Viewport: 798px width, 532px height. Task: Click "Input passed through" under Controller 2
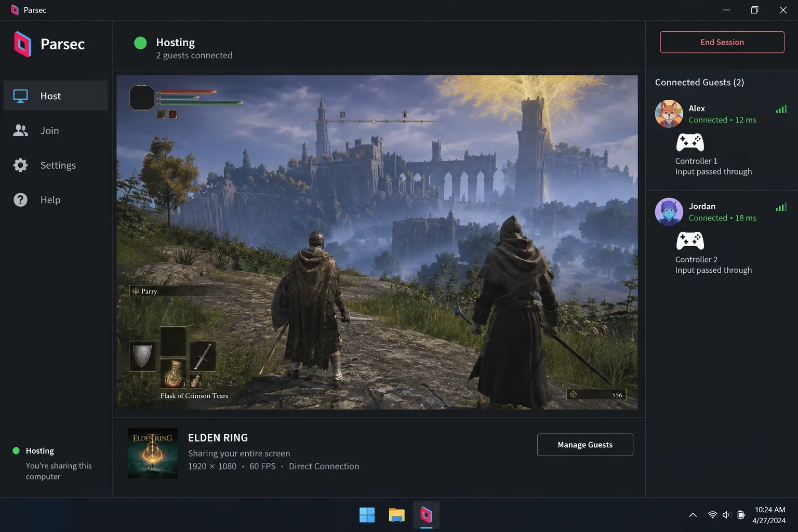[x=713, y=270]
